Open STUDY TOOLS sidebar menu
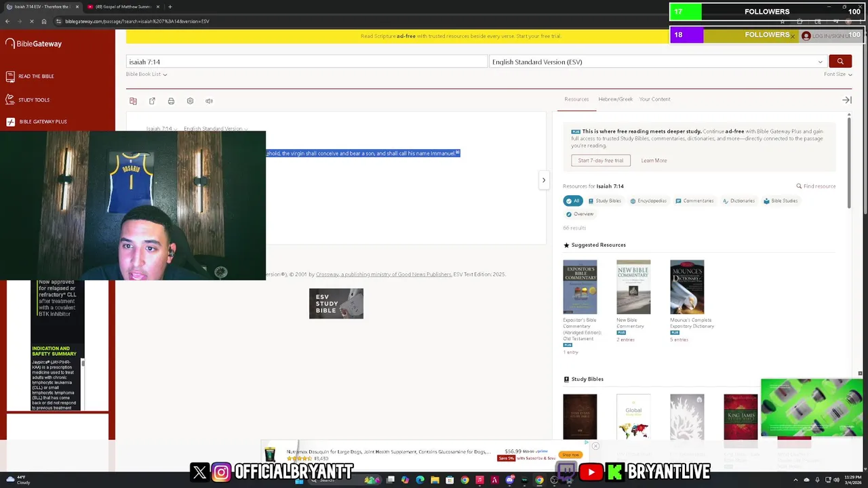The height and width of the screenshot is (488, 868). pos(28,100)
